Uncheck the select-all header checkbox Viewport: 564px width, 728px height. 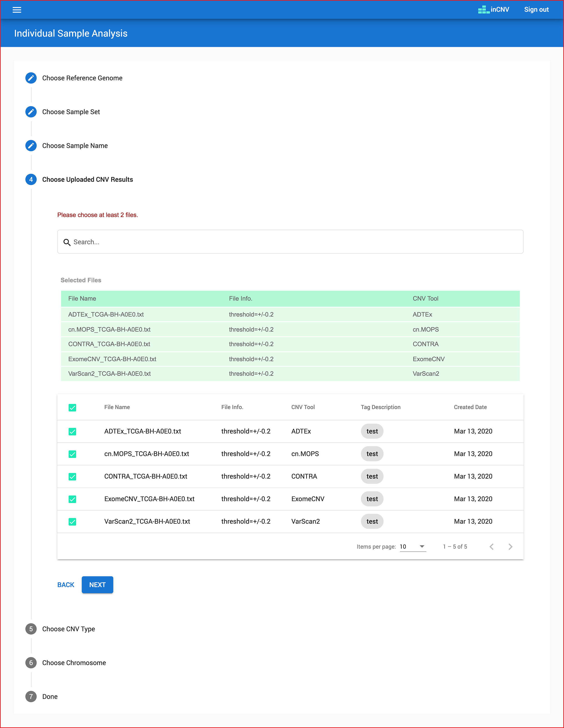[x=72, y=407]
